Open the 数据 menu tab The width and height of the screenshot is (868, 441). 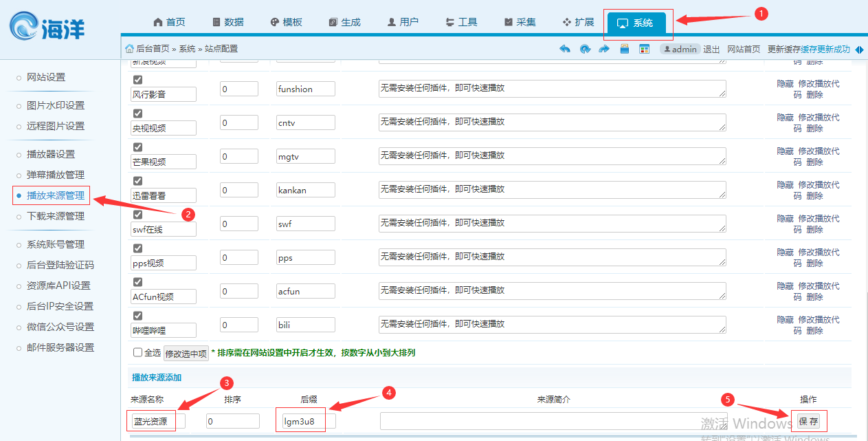pyautogui.click(x=227, y=22)
